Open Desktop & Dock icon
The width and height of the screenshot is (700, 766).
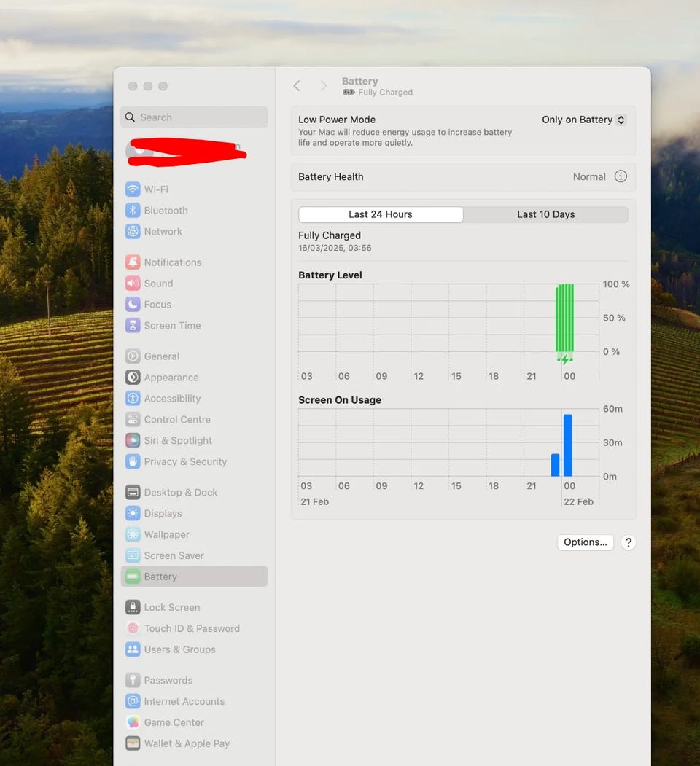coord(133,492)
